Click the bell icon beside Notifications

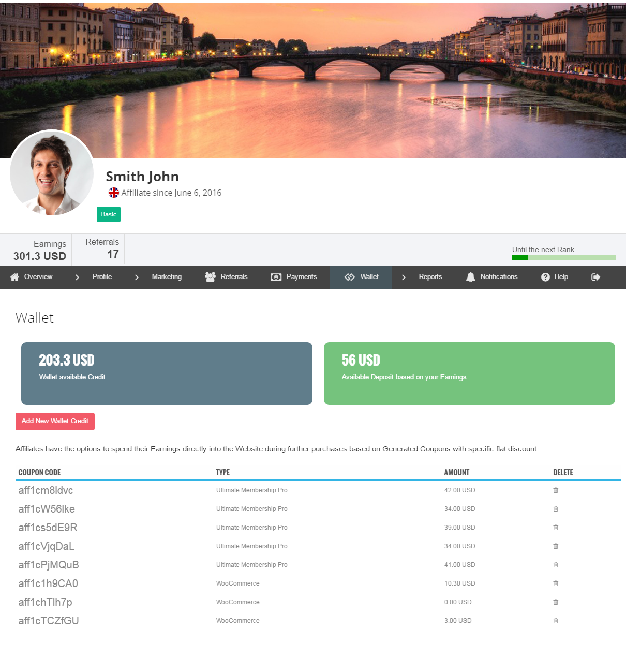[470, 277]
